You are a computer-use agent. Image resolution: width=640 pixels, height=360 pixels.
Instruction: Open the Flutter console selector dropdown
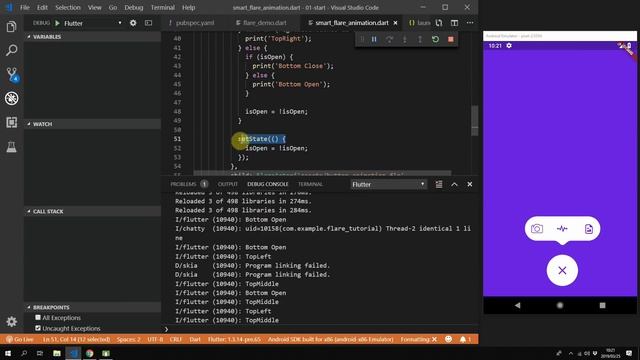click(388, 184)
